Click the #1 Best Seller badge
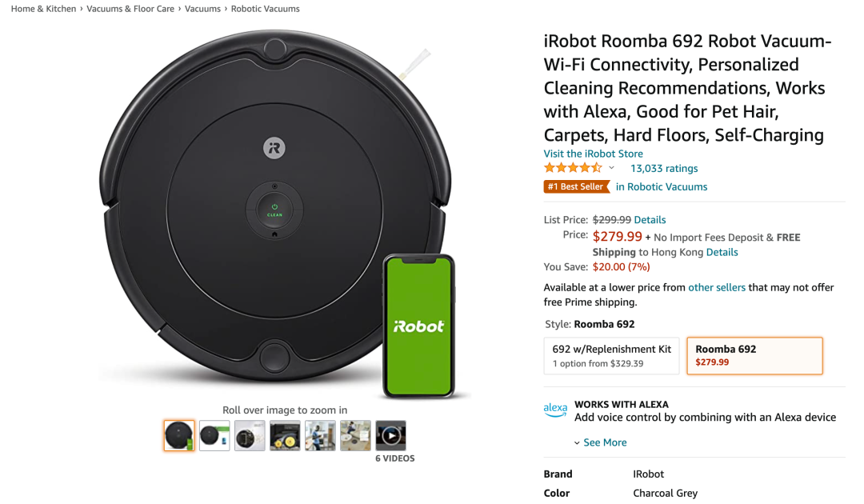The height and width of the screenshot is (504, 864). coord(576,186)
